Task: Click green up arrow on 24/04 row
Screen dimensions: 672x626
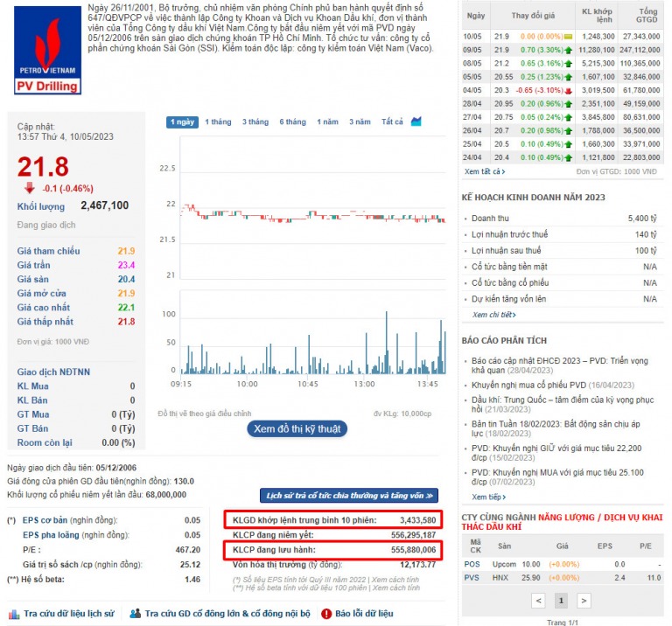Action: [x=568, y=158]
